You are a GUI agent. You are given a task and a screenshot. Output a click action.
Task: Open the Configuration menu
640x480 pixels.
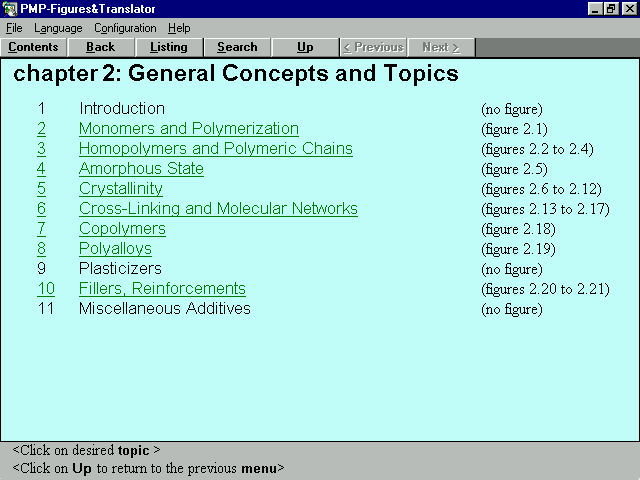click(125, 28)
